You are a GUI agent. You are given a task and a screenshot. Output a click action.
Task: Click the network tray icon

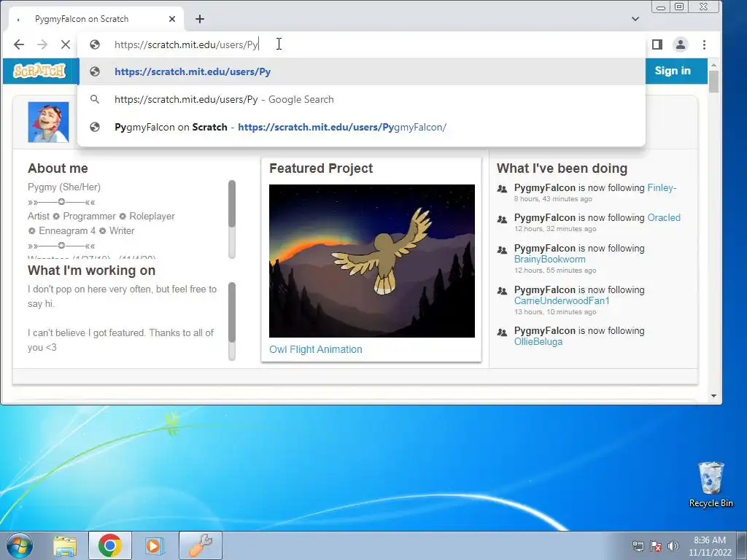(x=638, y=546)
